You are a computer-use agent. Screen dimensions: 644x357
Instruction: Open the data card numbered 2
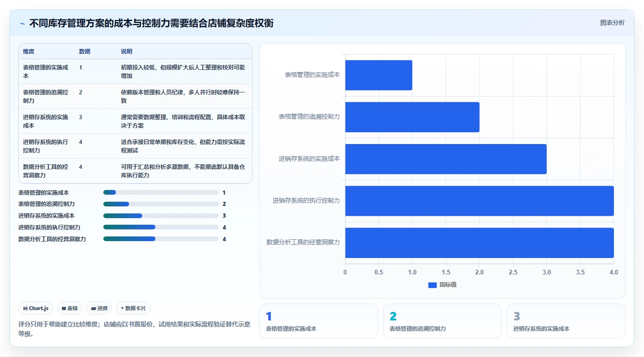[442, 321]
